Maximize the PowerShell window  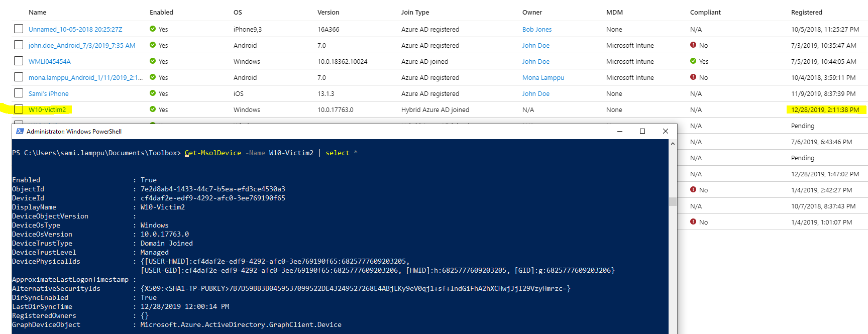tap(642, 131)
